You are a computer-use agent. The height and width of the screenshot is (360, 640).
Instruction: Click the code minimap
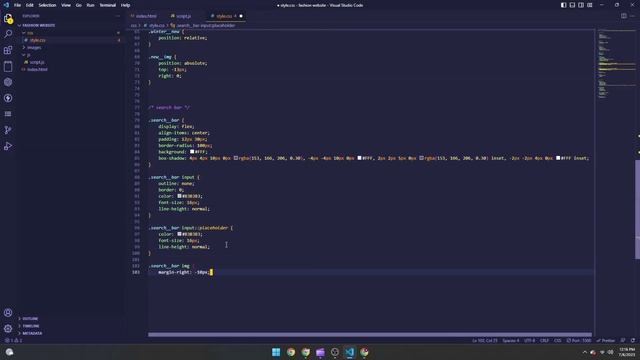tap(616, 65)
